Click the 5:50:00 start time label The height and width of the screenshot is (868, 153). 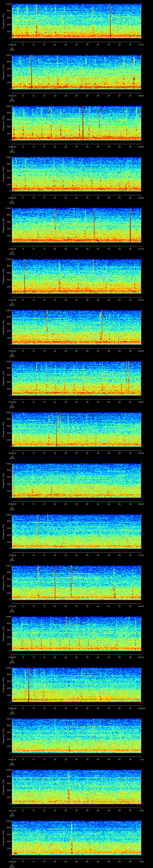tap(12, 249)
